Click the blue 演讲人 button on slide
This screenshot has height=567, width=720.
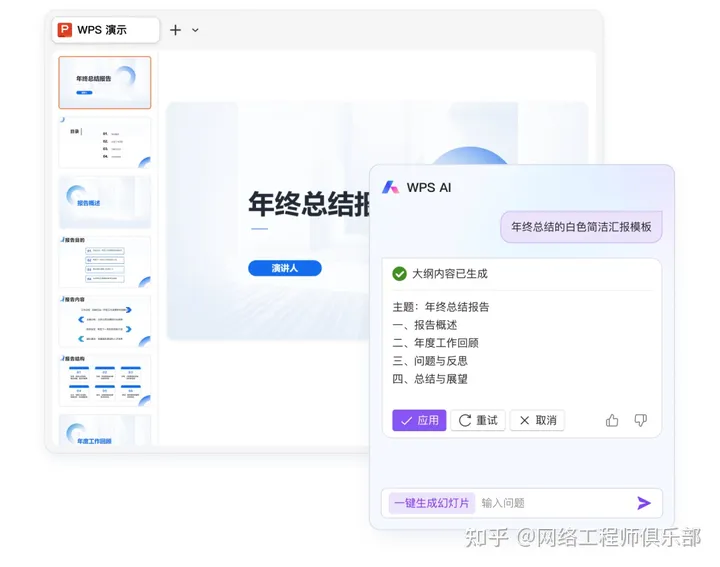(x=285, y=268)
